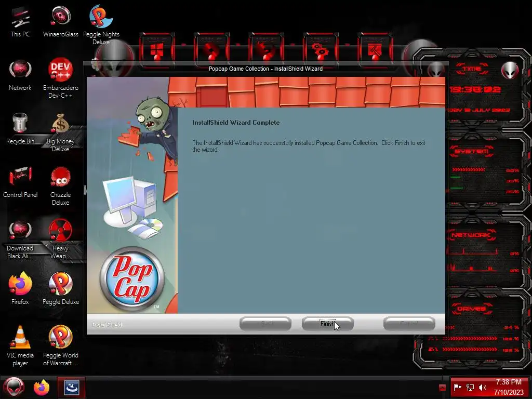Screen dimensions: 532x399
Task: Click the TIME widget header
Action: coord(472,69)
